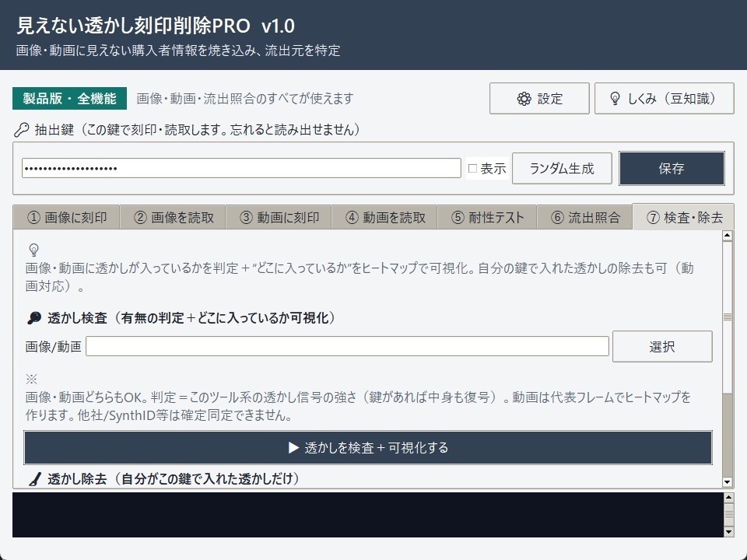Save the key with 保存 button
Image resolution: width=747 pixels, height=560 pixels.
(672, 168)
